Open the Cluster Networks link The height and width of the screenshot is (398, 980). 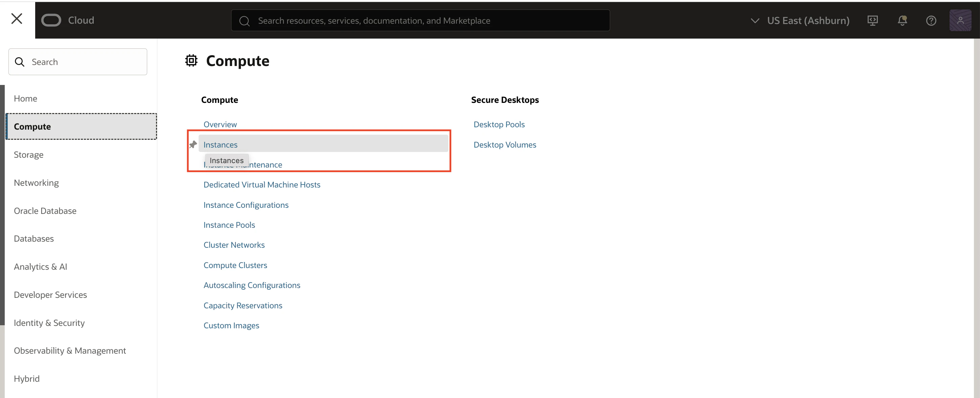point(234,245)
